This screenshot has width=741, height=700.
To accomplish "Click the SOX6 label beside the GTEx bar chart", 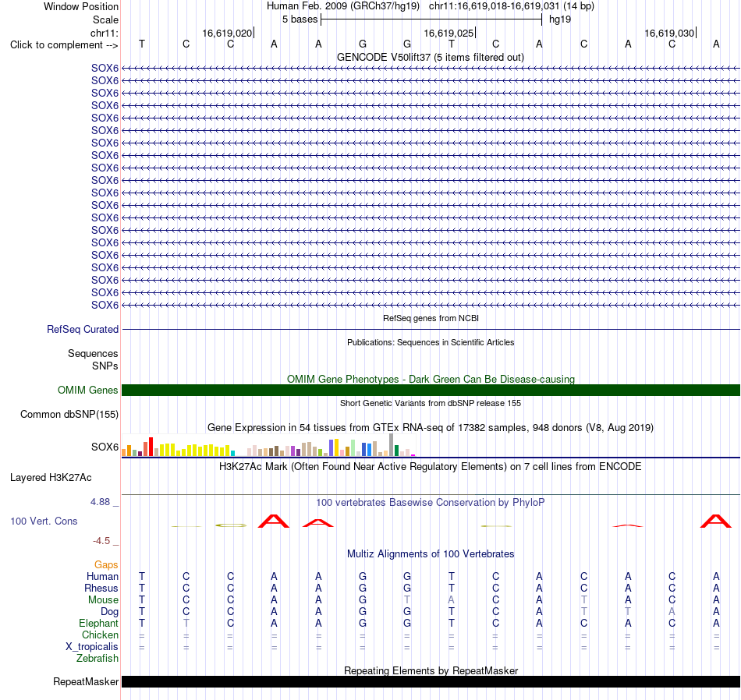I will (105, 447).
